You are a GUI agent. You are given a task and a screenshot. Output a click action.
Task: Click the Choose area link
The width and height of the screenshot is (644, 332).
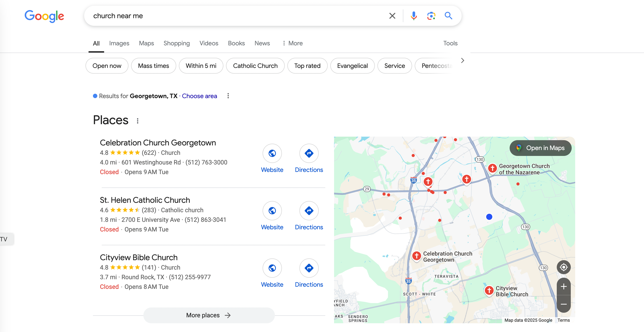pos(199,96)
